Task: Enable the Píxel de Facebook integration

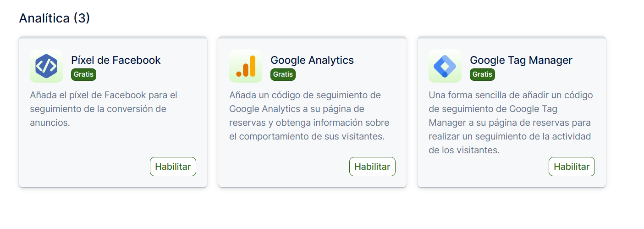Action: (173, 167)
